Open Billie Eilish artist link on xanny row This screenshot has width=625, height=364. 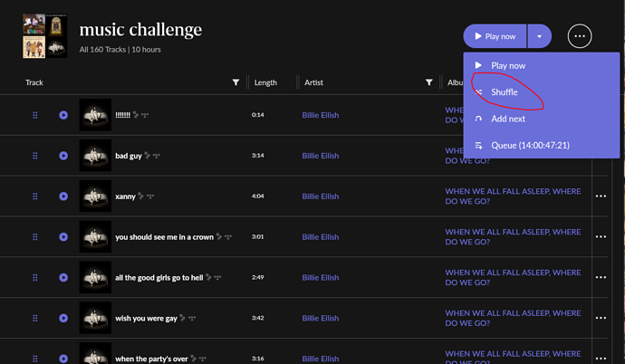point(321,196)
